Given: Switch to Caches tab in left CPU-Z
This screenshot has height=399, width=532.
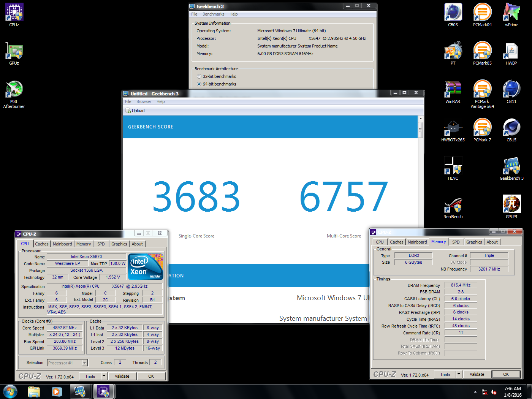Looking at the screenshot, I should (x=42, y=244).
